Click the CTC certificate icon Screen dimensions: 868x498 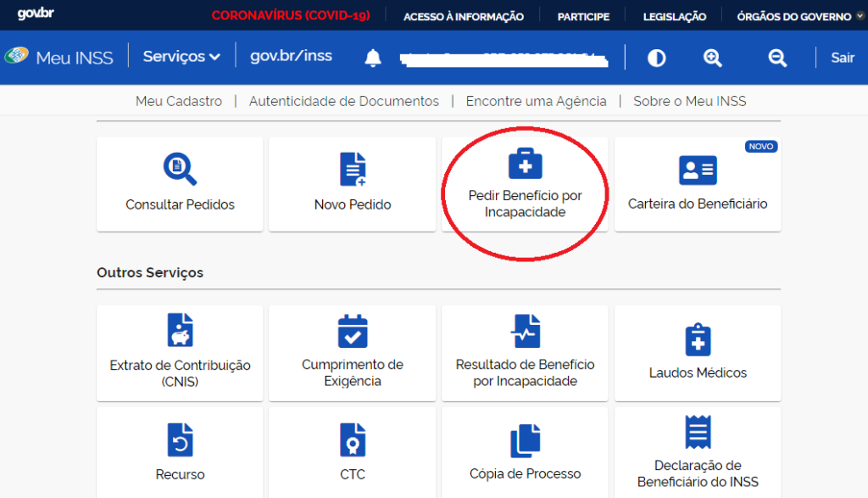[x=353, y=439]
